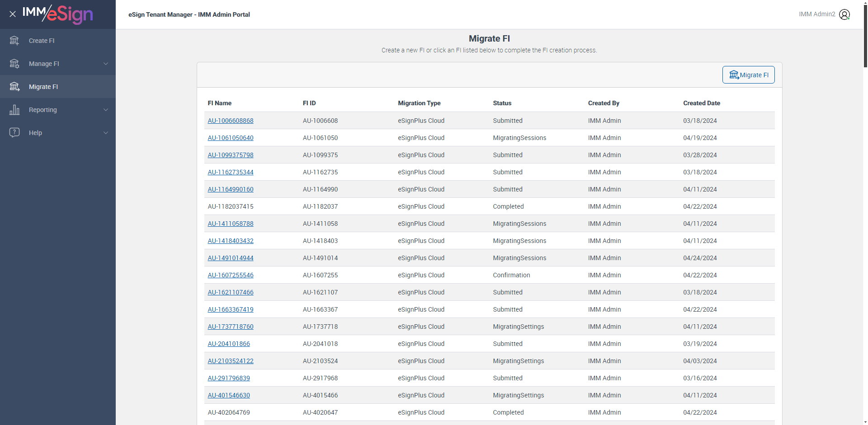Open FI link AU-1663367419
Viewport: 868px width, 425px height.
click(x=231, y=309)
